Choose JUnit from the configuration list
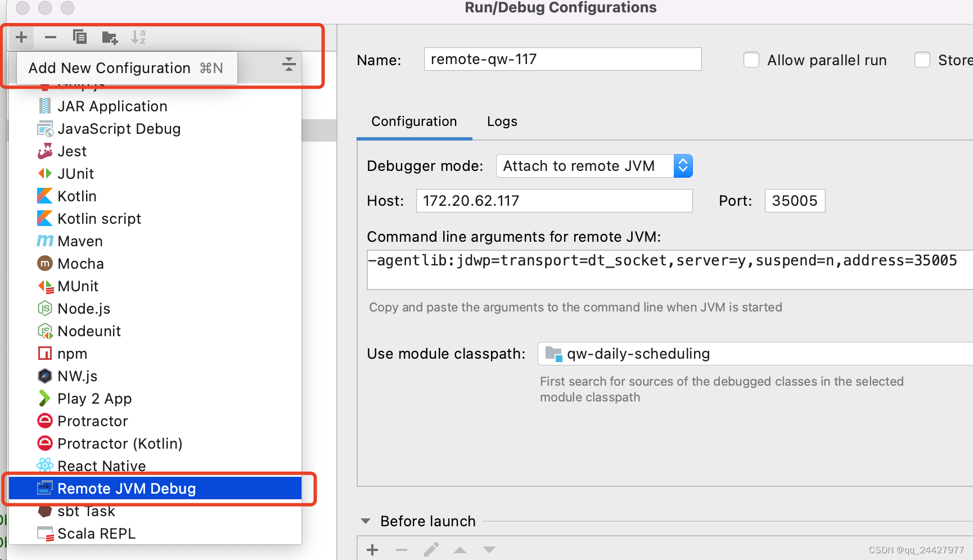Screen dimensions: 973x560 [155, 174]
